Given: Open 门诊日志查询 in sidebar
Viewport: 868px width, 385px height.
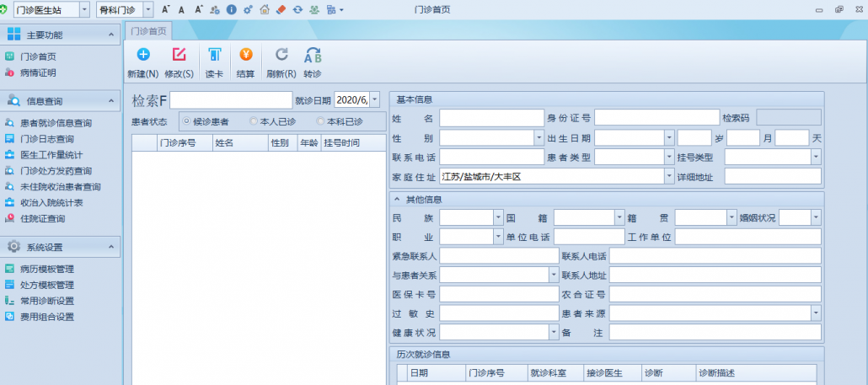Looking at the screenshot, I should 47,139.
